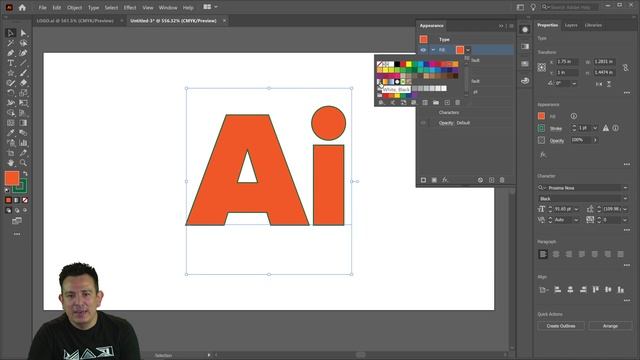The width and height of the screenshot is (640, 360).
Task: Select the Rotate tool
Action: point(11,93)
